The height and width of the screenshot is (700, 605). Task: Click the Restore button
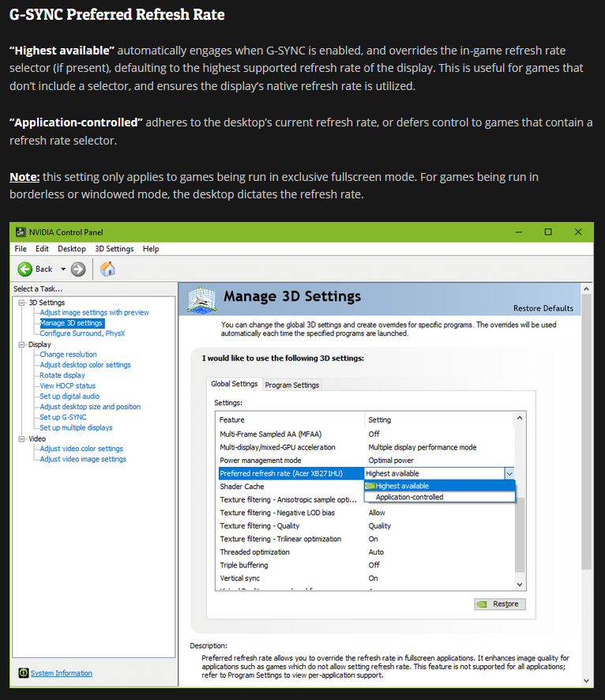[x=500, y=604]
